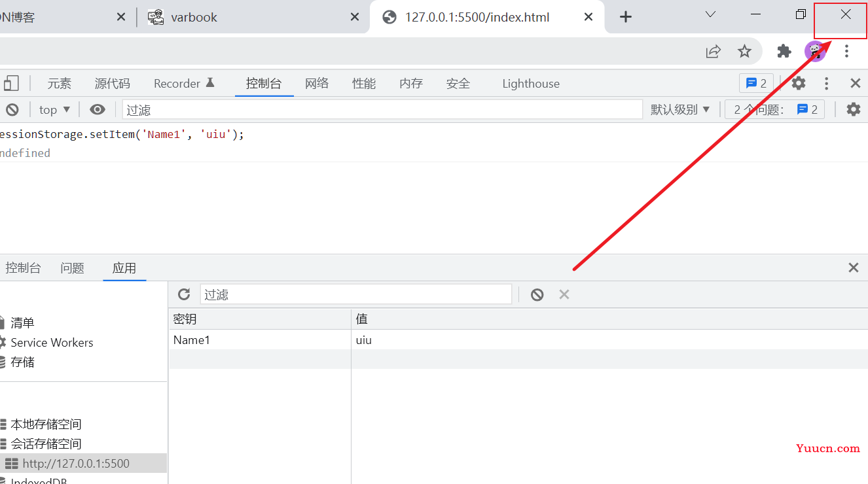
Task: Open 清单 in the Application sidebar
Action: point(22,322)
